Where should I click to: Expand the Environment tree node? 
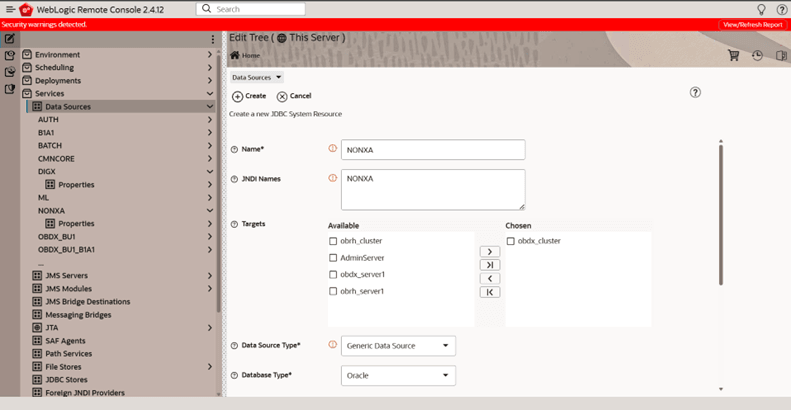click(210, 54)
